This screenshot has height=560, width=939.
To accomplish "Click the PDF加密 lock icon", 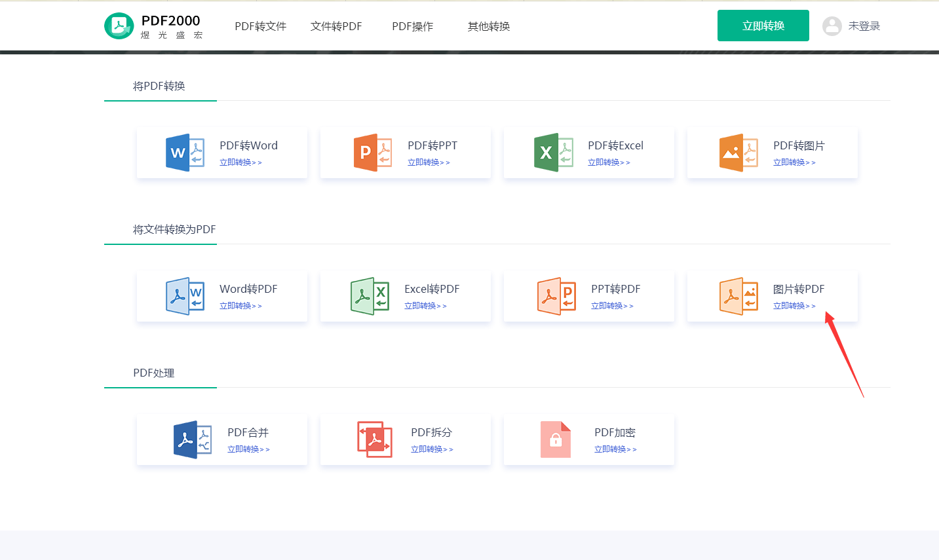I will [x=556, y=439].
